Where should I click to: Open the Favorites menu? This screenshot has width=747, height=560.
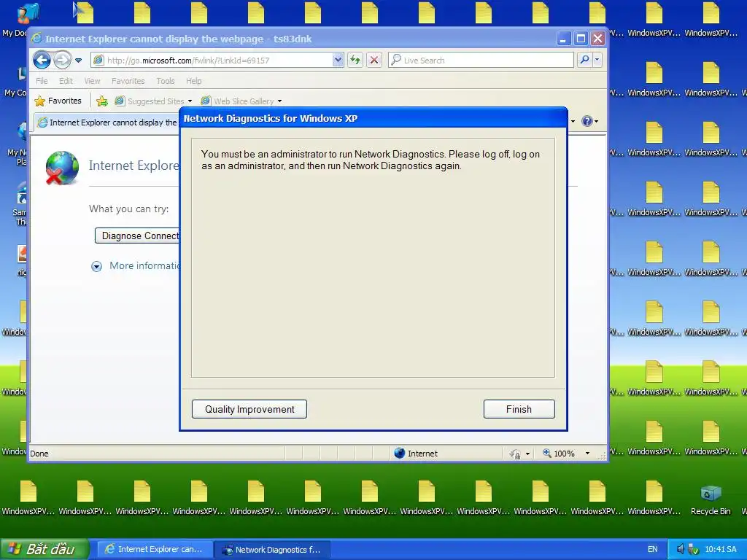[x=128, y=81]
